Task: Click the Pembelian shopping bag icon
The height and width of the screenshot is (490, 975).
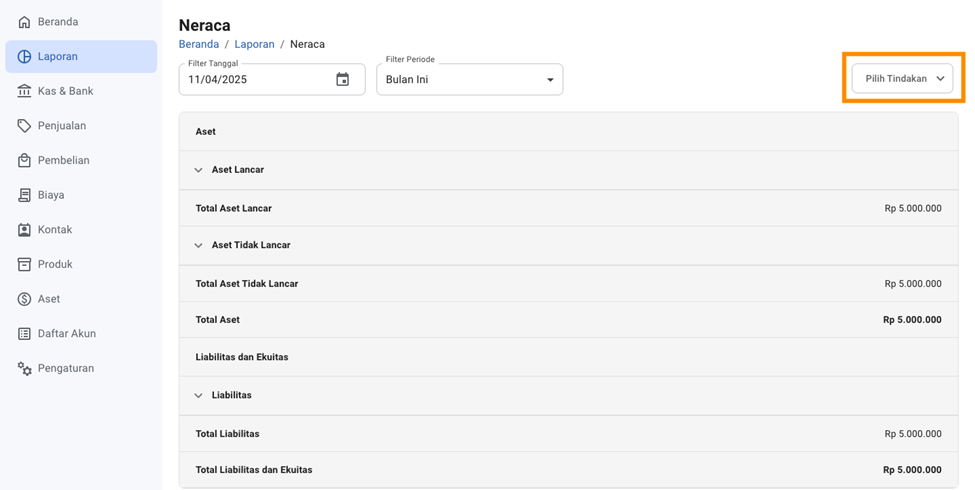Action: tap(24, 160)
